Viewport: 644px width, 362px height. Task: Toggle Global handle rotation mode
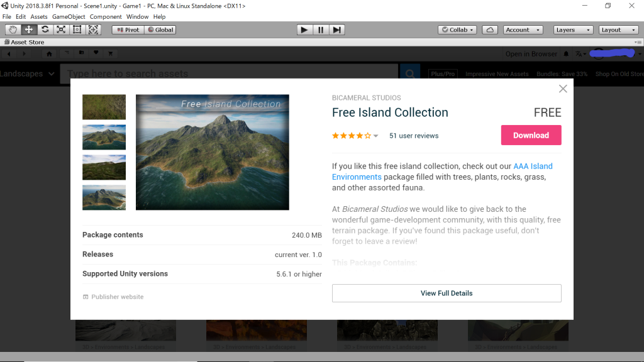point(160,30)
